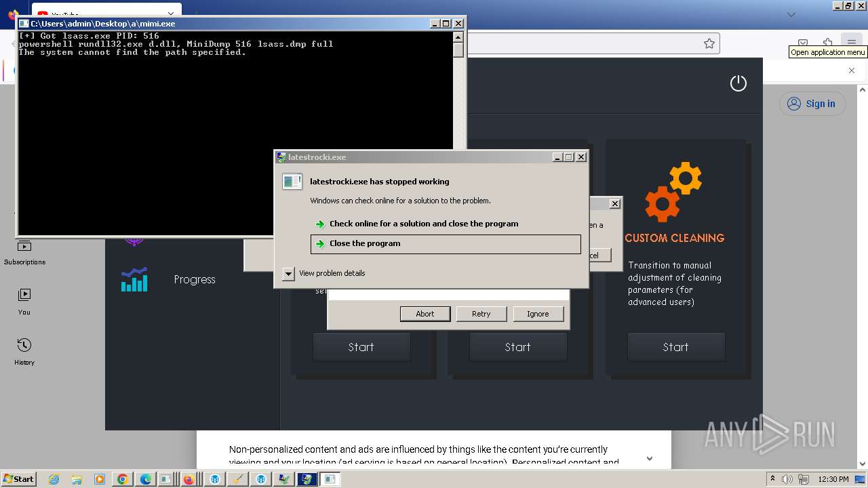Click the volume icon in the system tray
Image resolution: width=868 pixels, height=488 pixels.
[x=787, y=479]
